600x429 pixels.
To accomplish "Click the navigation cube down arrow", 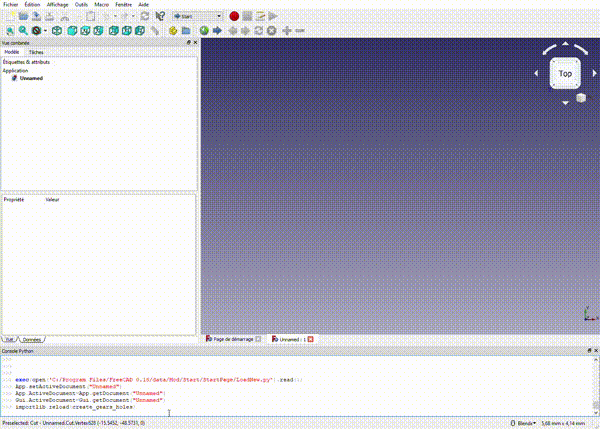I will 565,103.
